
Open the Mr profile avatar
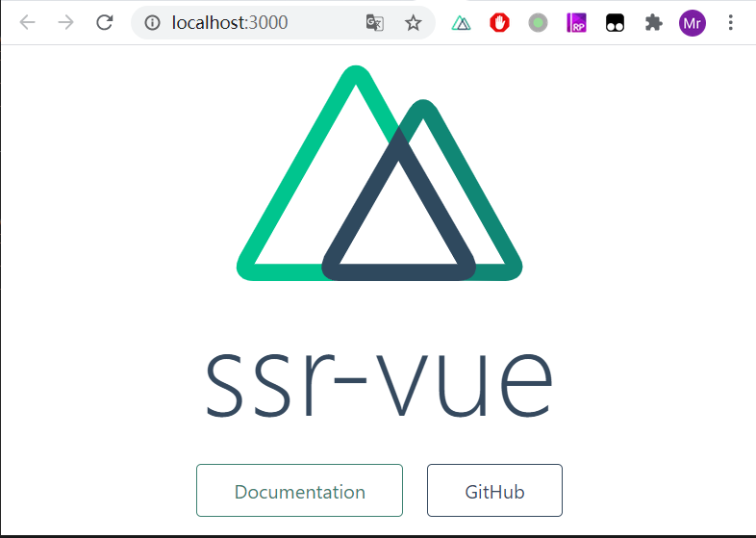point(693,23)
